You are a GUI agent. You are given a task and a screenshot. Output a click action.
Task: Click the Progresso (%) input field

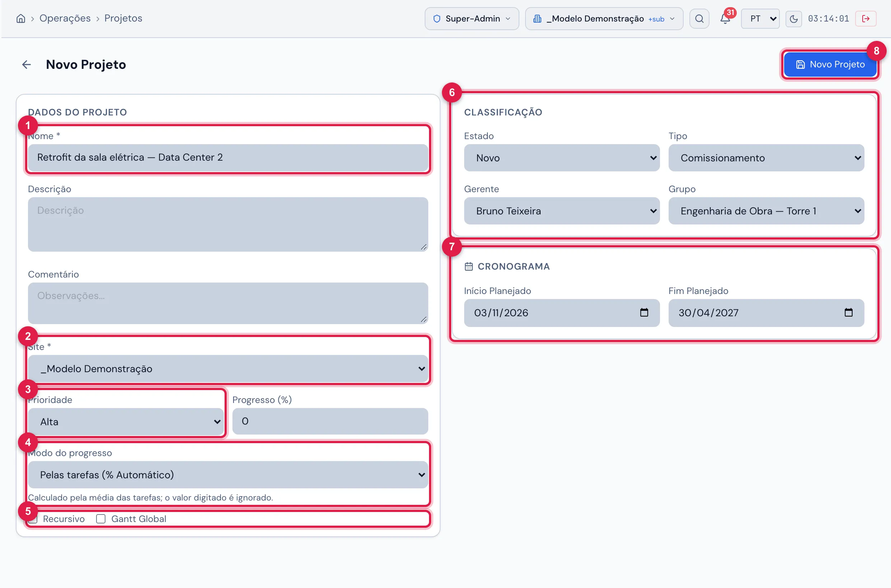330,421
